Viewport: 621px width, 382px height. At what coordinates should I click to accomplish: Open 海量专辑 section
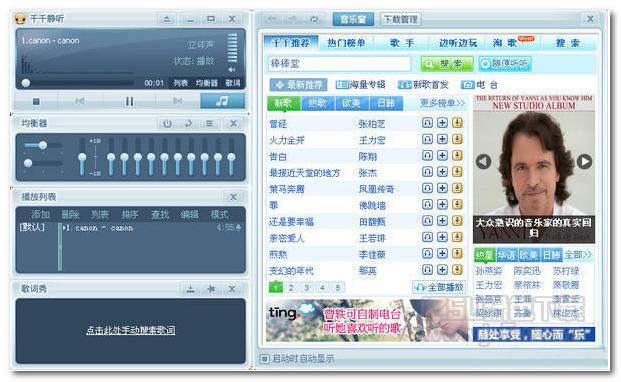(x=360, y=84)
